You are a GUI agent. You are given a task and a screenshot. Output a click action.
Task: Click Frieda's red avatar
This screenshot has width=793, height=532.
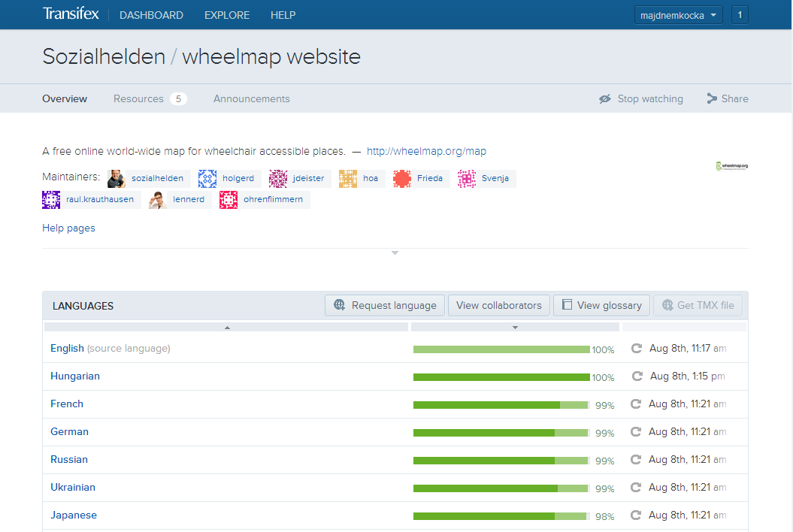coord(402,179)
